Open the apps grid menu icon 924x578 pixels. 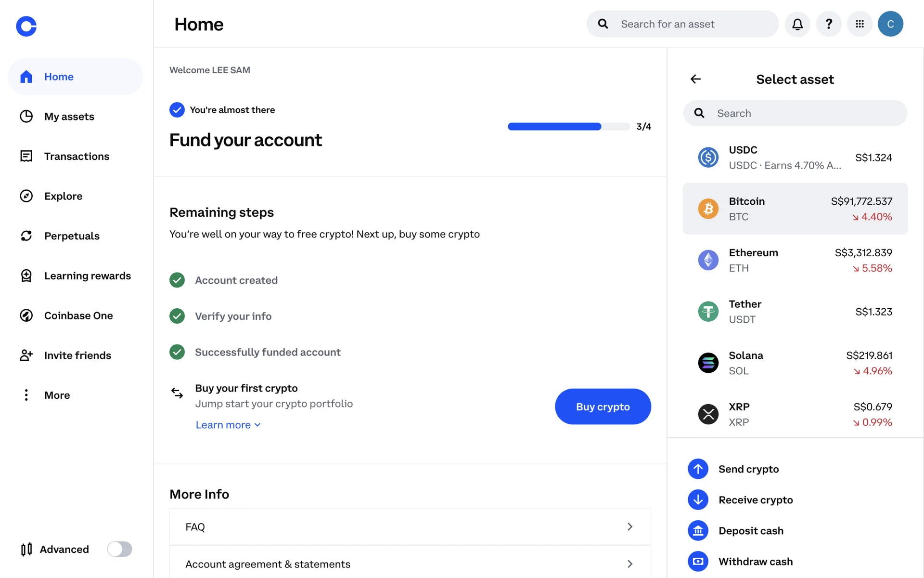pyautogui.click(x=860, y=24)
